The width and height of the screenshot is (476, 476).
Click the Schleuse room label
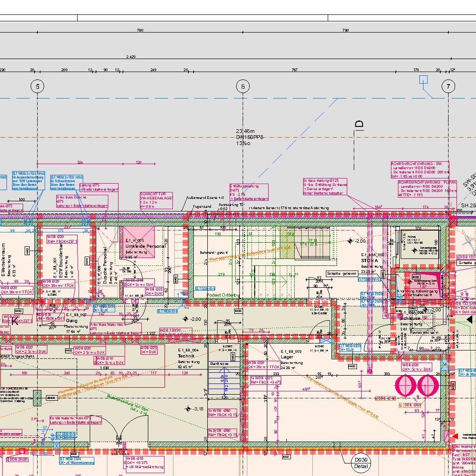pyautogui.click(x=410, y=318)
